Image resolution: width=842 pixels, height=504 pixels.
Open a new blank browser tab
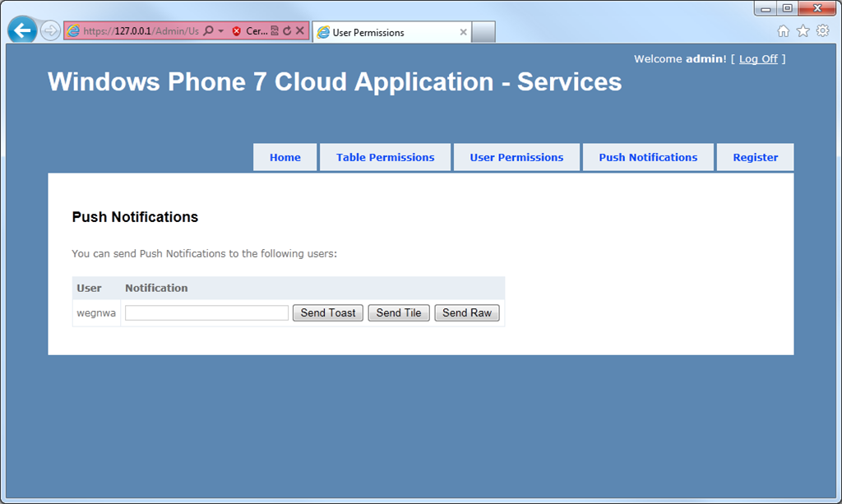tap(483, 32)
